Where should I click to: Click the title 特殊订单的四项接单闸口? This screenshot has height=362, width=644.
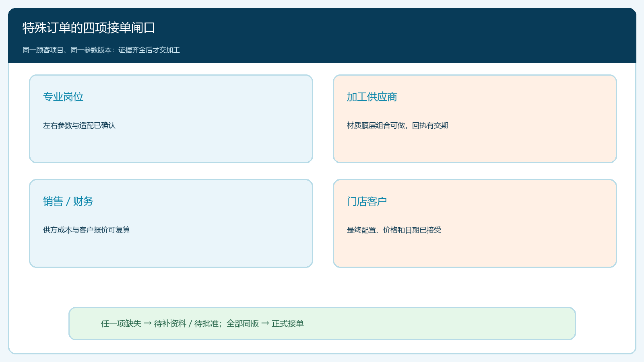coord(89,28)
